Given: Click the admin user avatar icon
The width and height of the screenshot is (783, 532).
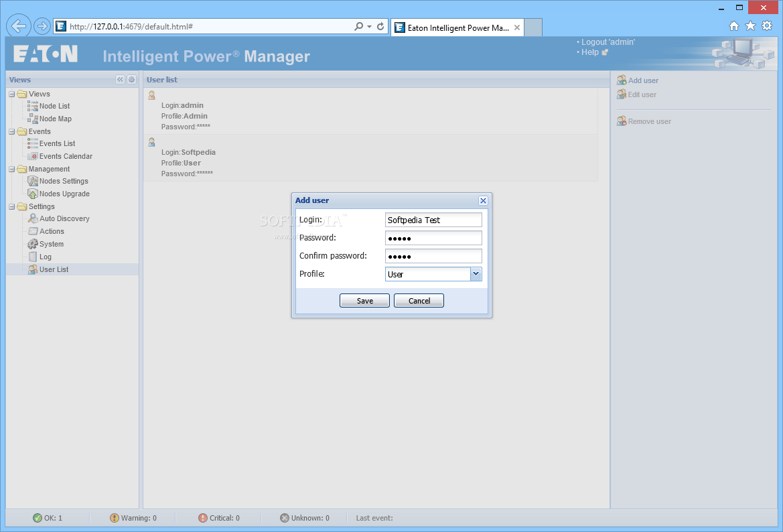Looking at the screenshot, I should click(x=152, y=95).
